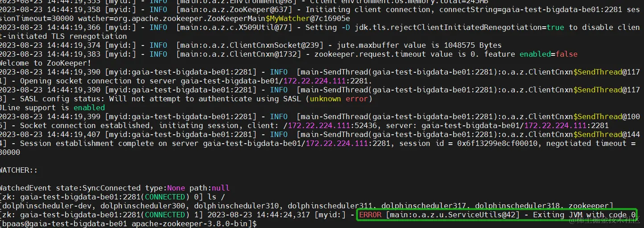Click '[main:o.a.z.ZooKeeper@637]' logger name
Screen dimensions: 644x228
(x=234, y=9)
